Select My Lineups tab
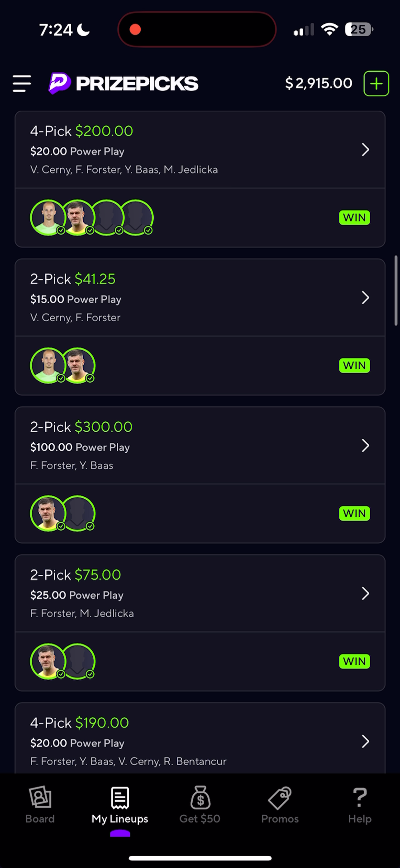400x868 pixels. click(120, 805)
